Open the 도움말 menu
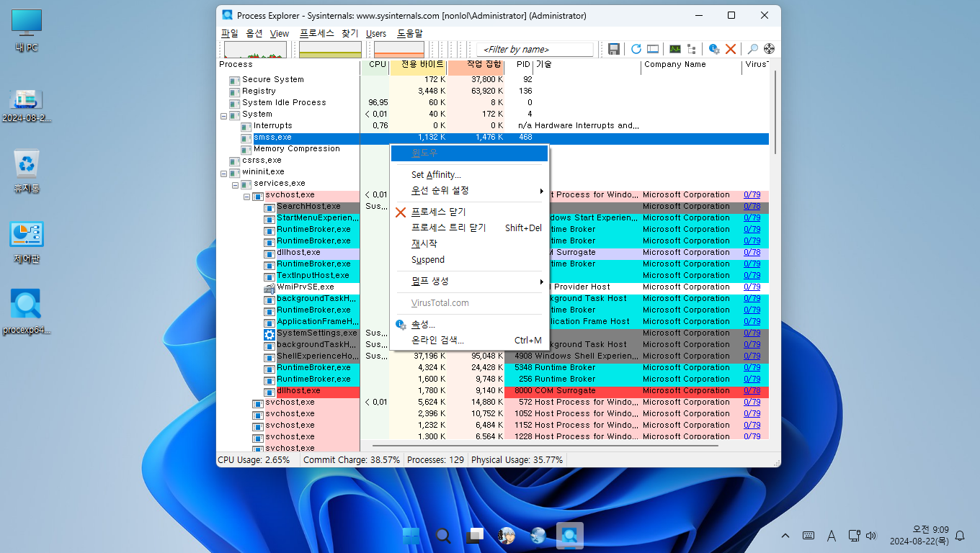 (x=410, y=33)
